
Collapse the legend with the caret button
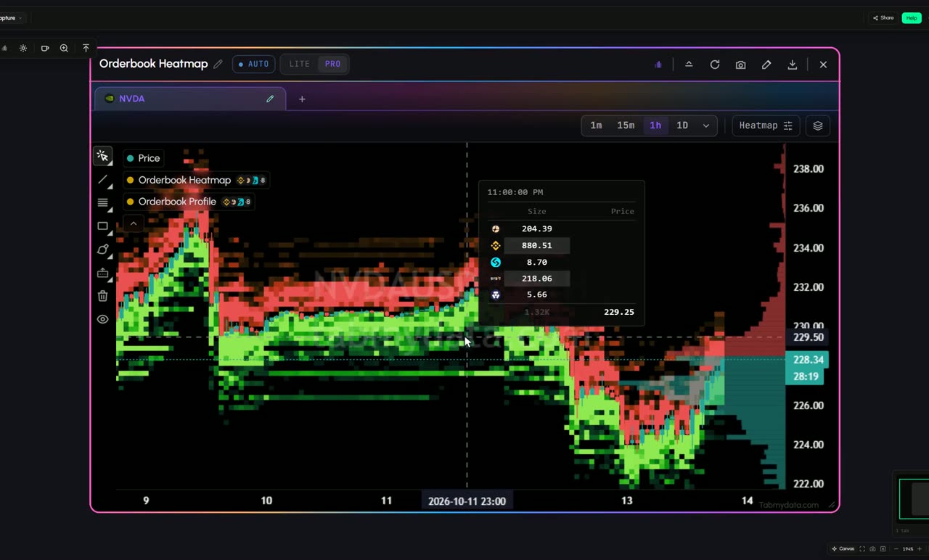point(134,223)
